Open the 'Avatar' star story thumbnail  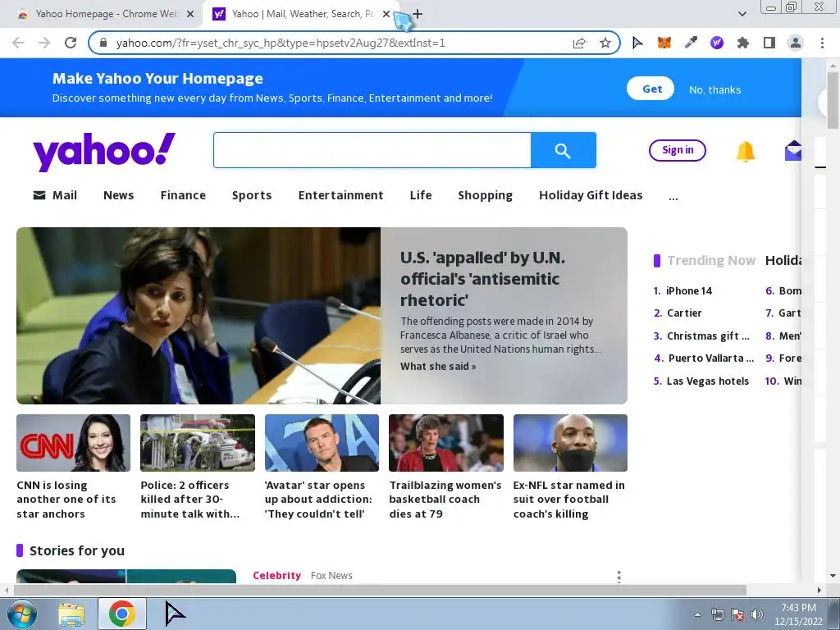coord(322,442)
